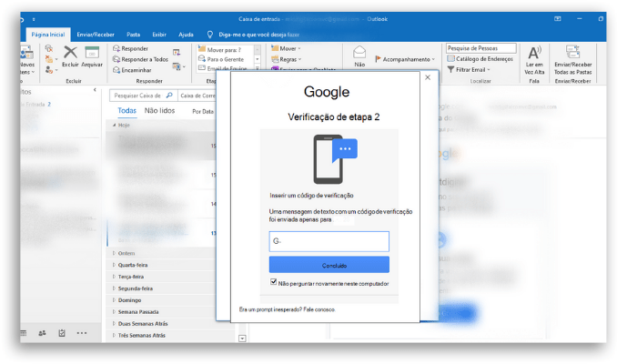The image size is (637, 364).
Task: Click the Filtrar Email funnel icon
Action: tap(450, 70)
